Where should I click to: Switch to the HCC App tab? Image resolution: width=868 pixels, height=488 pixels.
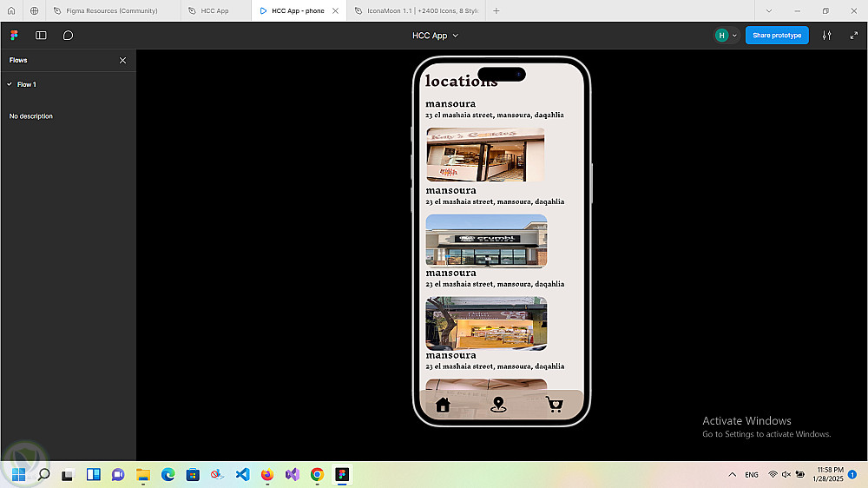(216, 10)
